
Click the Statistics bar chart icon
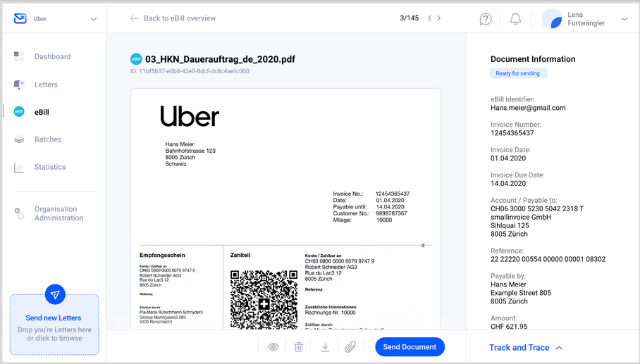[19, 168]
